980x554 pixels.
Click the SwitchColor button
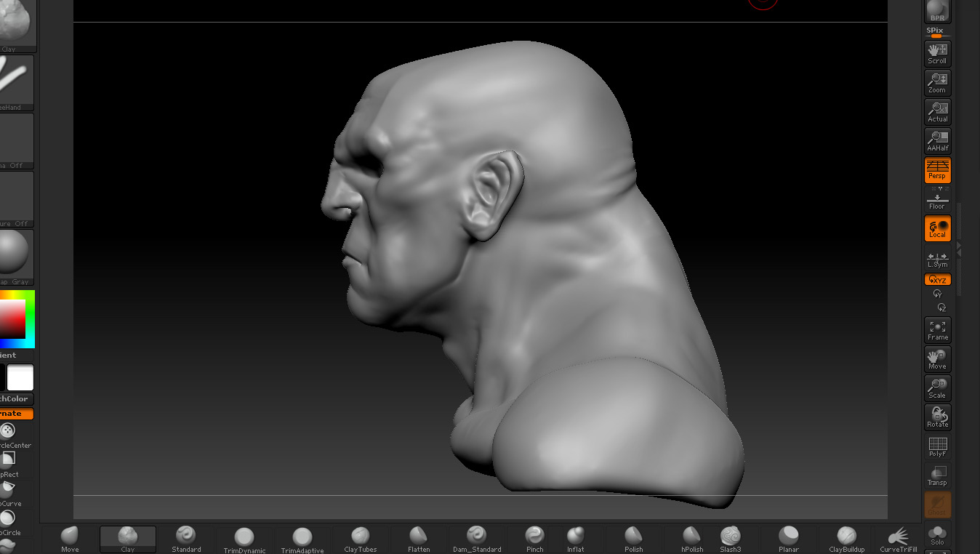pyautogui.click(x=17, y=399)
